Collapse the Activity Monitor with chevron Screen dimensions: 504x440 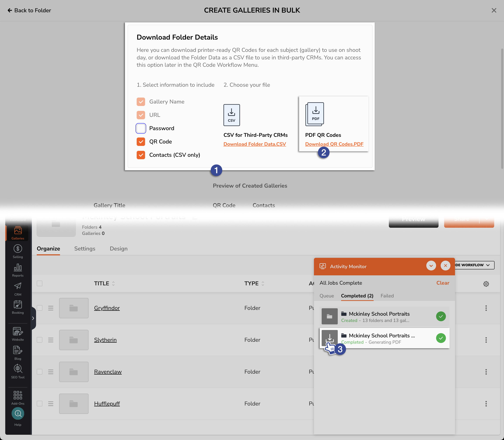tap(431, 266)
